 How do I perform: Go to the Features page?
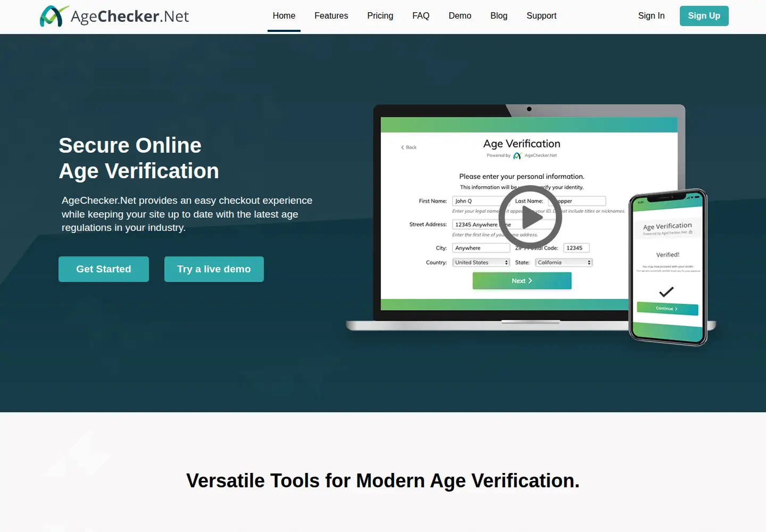(331, 16)
